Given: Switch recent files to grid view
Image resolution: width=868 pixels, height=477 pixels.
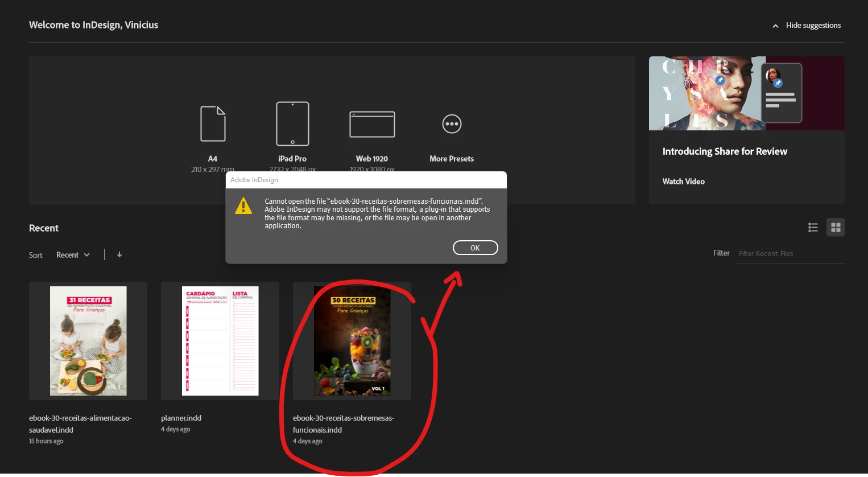Looking at the screenshot, I should point(836,227).
